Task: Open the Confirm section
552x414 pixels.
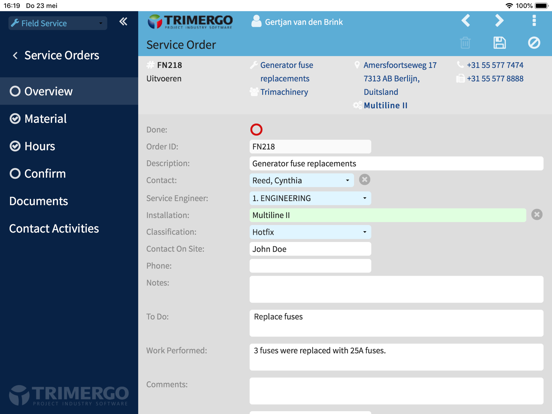Action: pyautogui.click(x=69, y=174)
